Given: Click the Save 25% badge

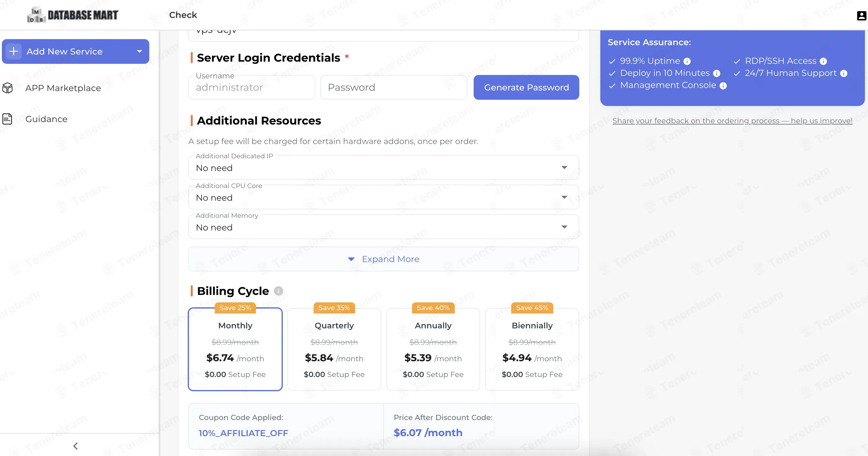Looking at the screenshot, I should coord(235,308).
